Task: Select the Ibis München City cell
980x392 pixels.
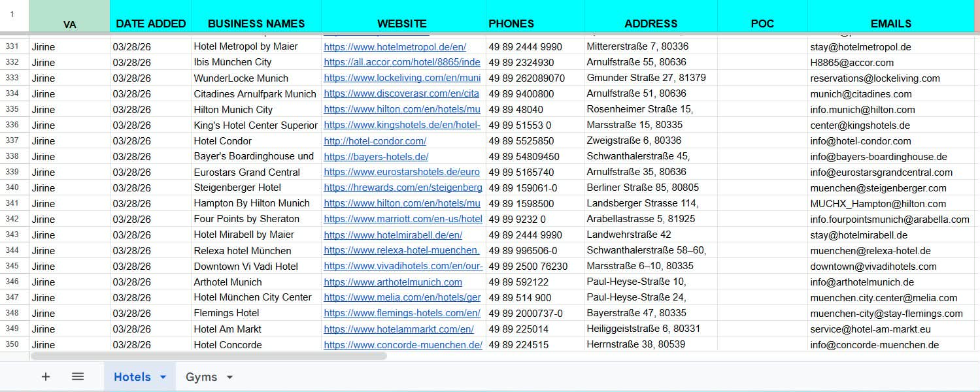Action: 256,62
